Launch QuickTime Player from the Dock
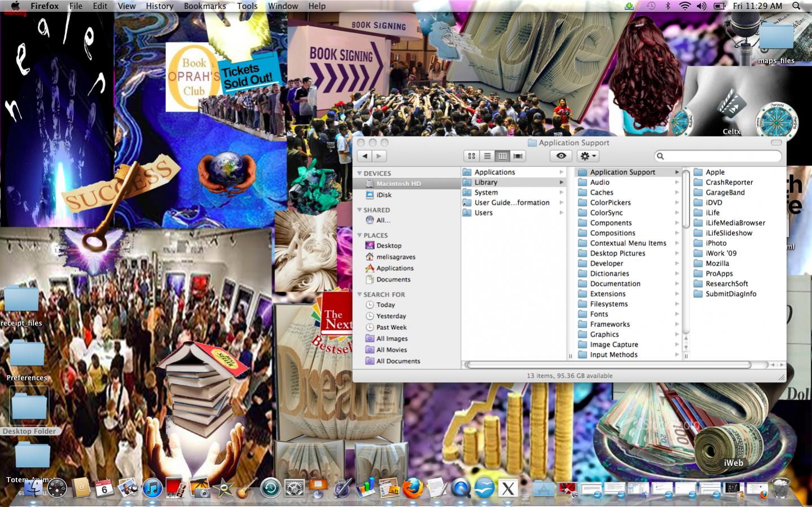Viewport: 812px width, 507px height. (460, 488)
